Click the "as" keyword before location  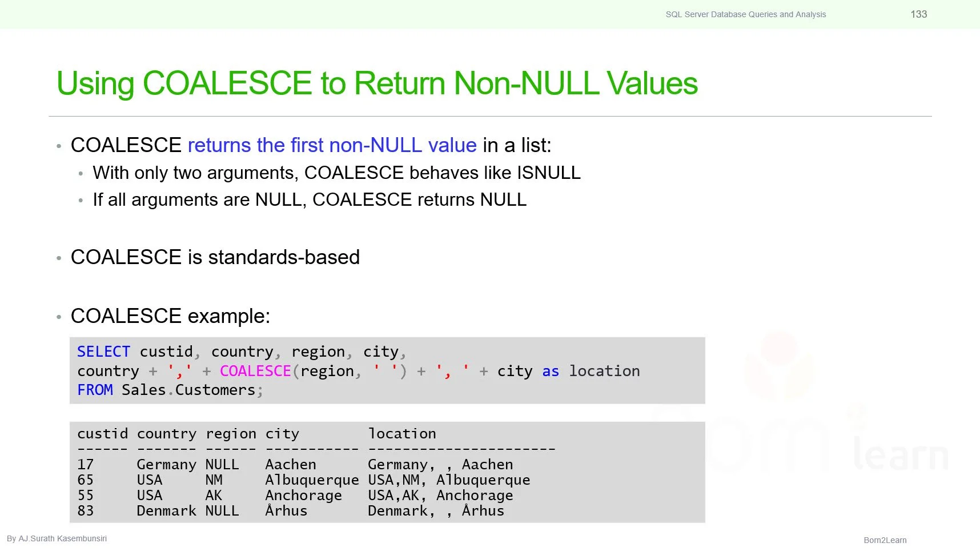551,372
